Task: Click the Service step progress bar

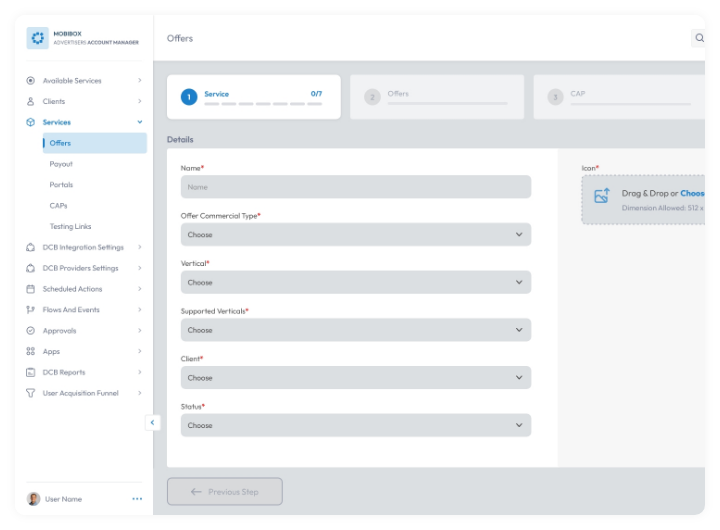Action: coord(263,104)
